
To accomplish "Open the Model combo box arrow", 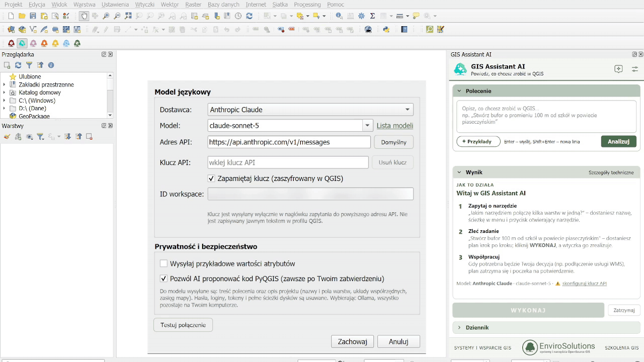I will [368, 126].
